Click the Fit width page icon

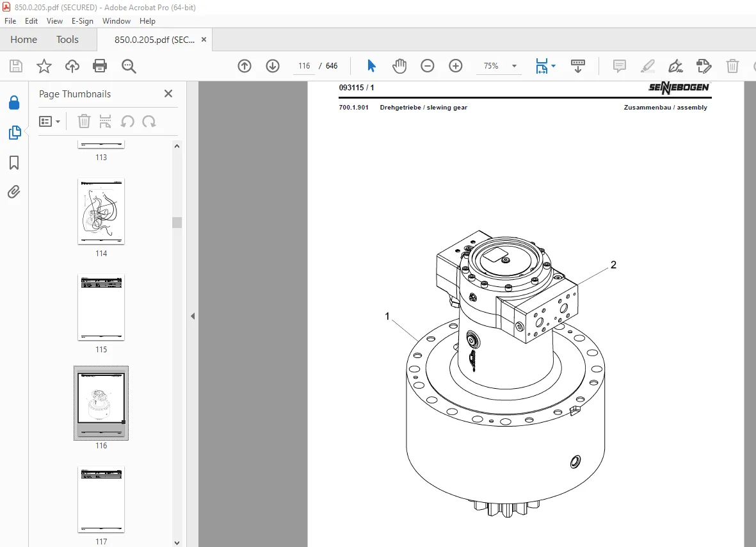pyautogui.click(x=542, y=66)
